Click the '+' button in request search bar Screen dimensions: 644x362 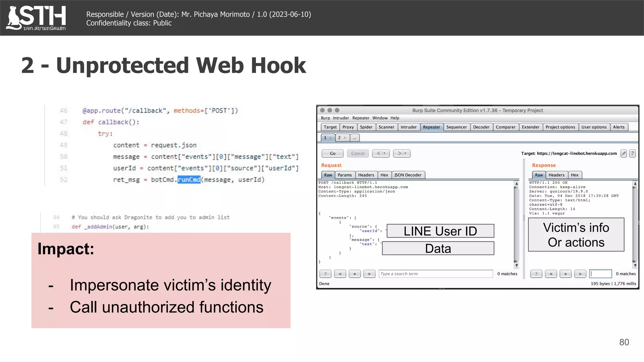pyautogui.click(x=355, y=274)
